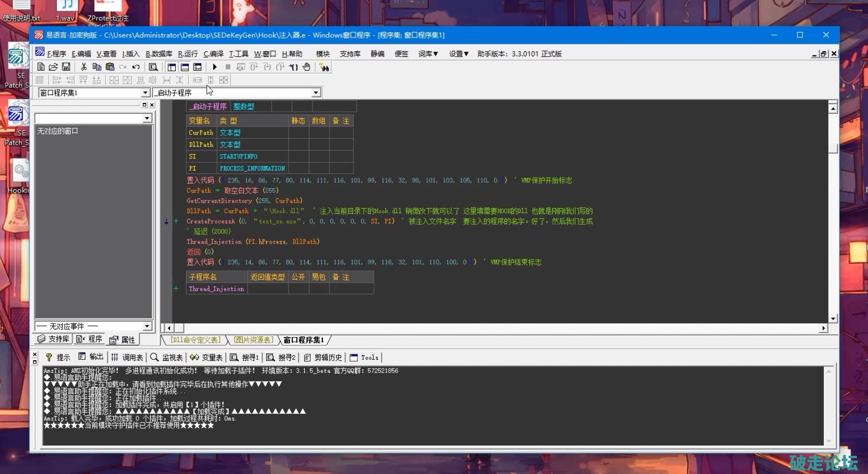Toggle the third panel layout button
Screen dimensions: 868x474
[x=198, y=67]
